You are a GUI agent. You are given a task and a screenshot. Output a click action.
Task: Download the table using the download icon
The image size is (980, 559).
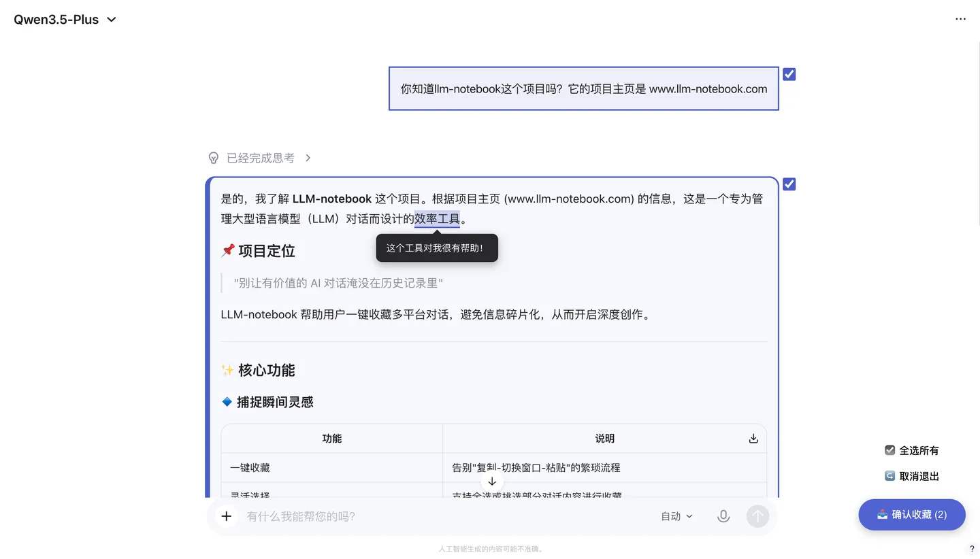click(753, 439)
